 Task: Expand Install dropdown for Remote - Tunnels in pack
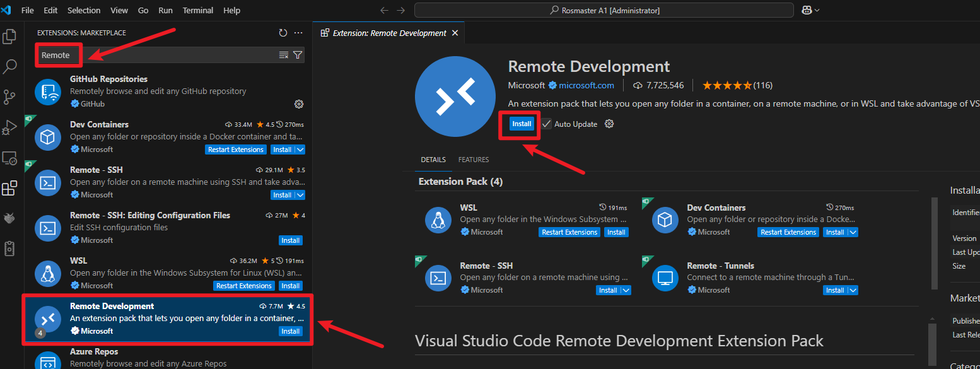(x=853, y=290)
